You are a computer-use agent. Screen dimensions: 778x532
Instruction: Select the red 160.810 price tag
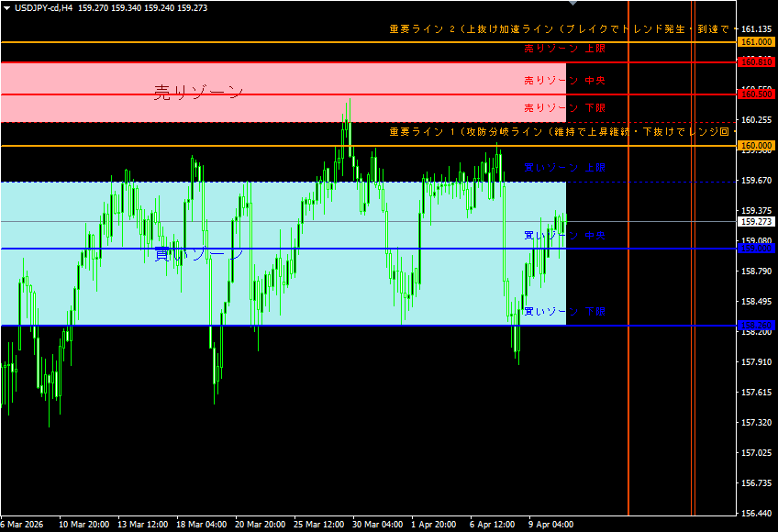coord(757,62)
